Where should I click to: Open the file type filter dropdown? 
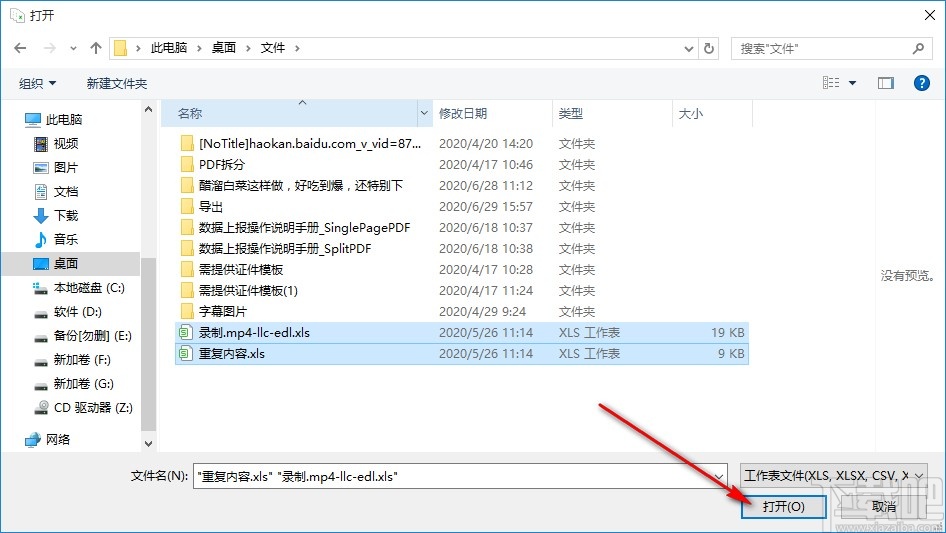tap(833, 476)
